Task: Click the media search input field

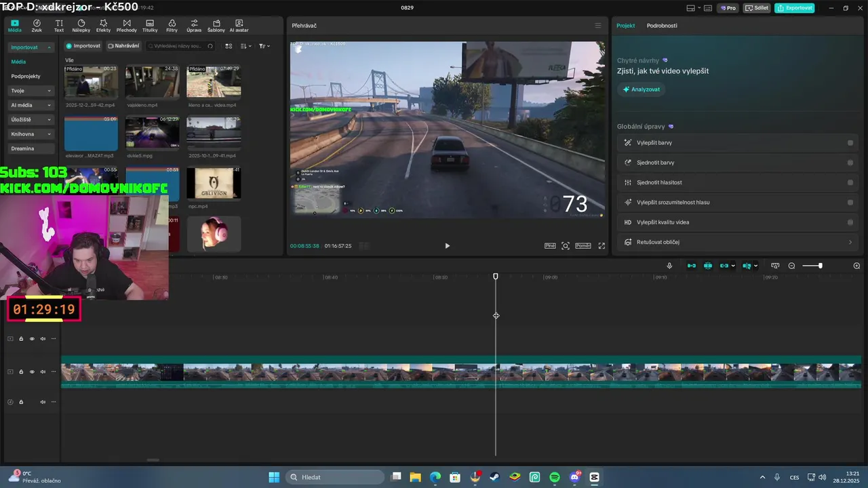Action: (x=179, y=46)
